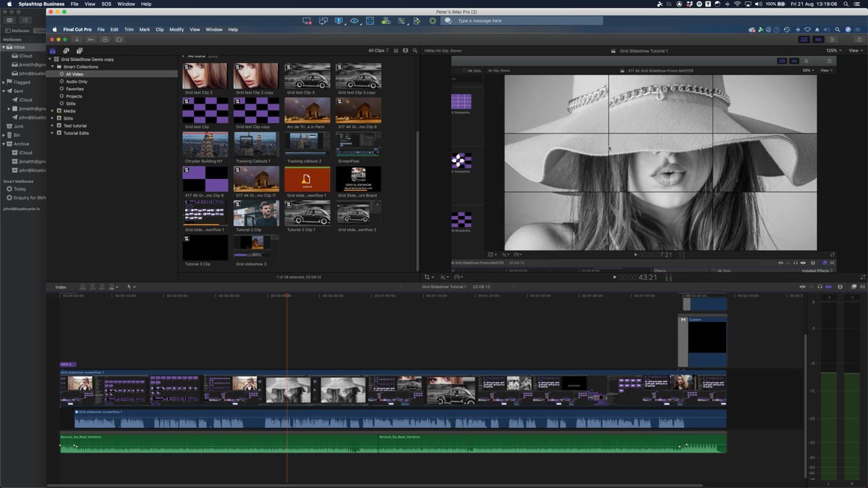The height and width of the screenshot is (488, 868).
Task: Open the Wi-Fi status menu
Action: [738, 4]
